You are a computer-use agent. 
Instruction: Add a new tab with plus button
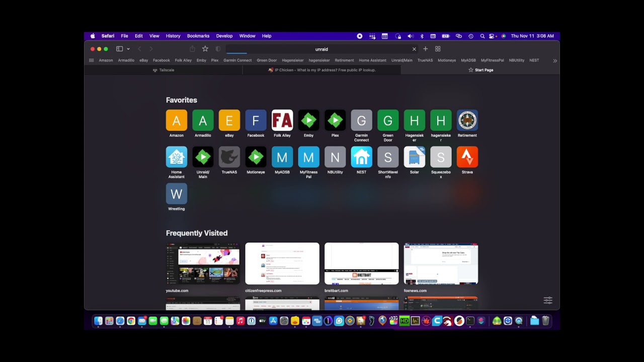425,49
